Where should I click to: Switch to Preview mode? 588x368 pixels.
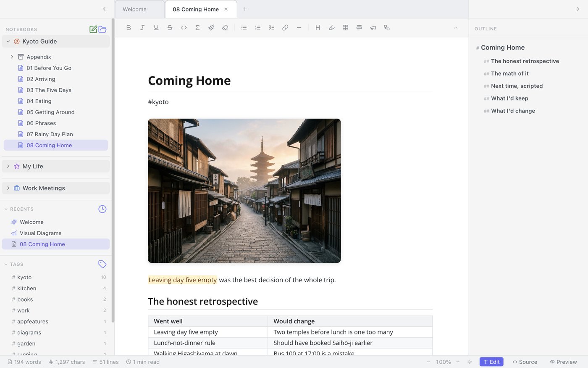click(x=564, y=362)
